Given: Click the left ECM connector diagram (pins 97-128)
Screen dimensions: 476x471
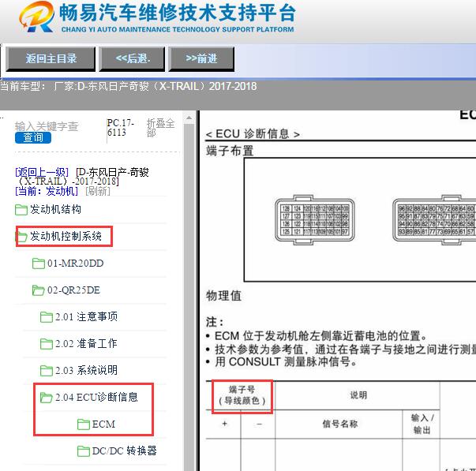Looking at the screenshot, I should click(315, 220).
